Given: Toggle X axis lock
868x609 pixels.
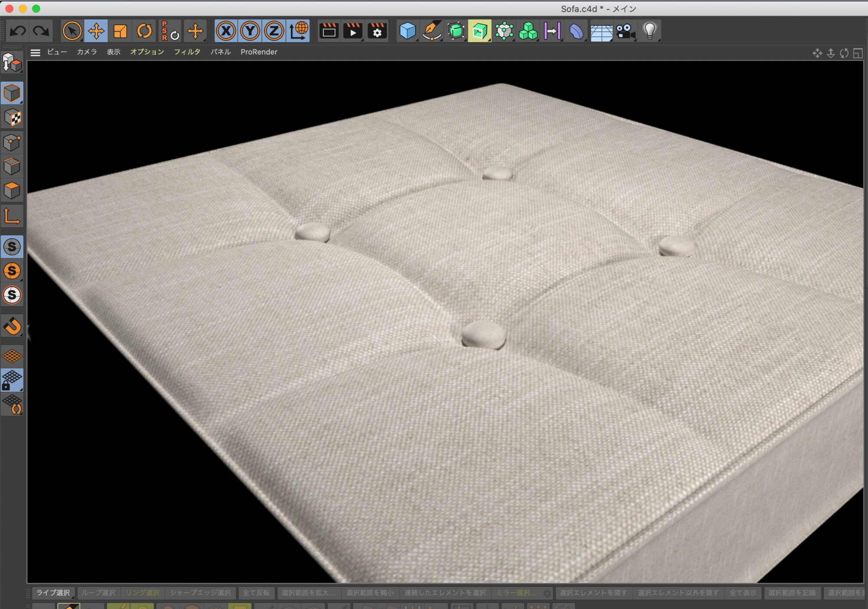Looking at the screenshot, I should point(226,31).
